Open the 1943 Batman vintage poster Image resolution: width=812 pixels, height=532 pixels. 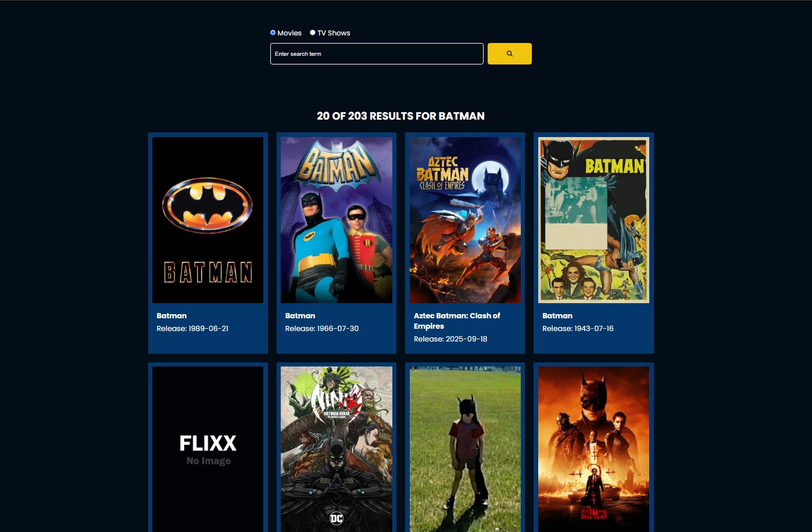coord(593,220)
